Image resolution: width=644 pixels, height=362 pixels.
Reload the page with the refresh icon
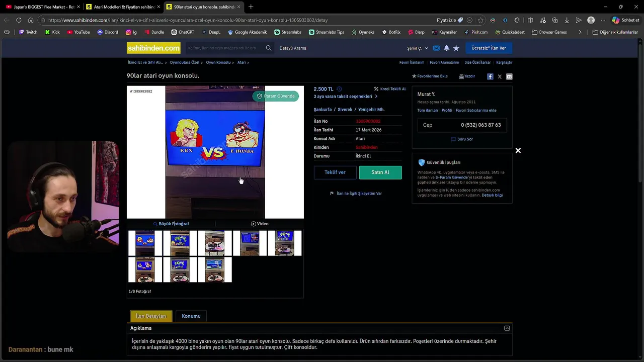pos(19,20)
